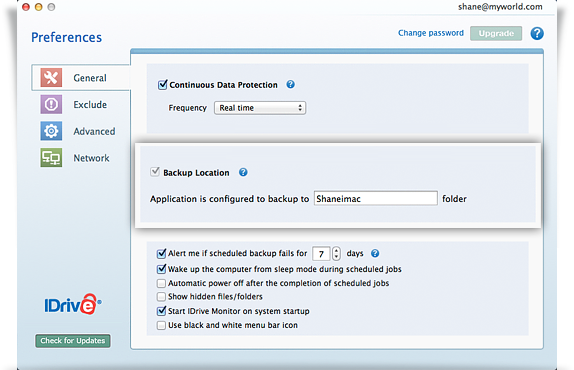Toggle Start IDrive Monitor on system startup
Image resolution: width=574 pixels, height=370 pixels.
pos(161,311)
